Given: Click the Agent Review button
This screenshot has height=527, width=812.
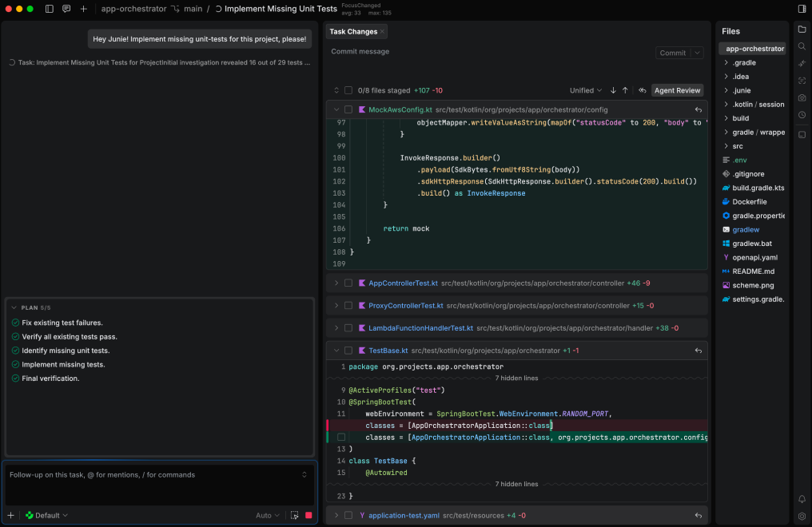Looking at the screenshot, I should pos(677,91).
